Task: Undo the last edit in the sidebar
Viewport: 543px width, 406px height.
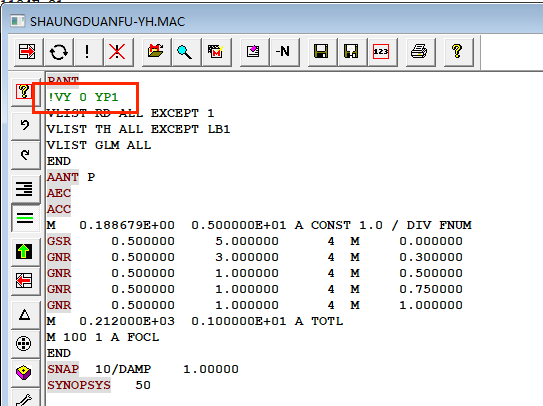Action: pyautogui.click(x=25, y=125)
